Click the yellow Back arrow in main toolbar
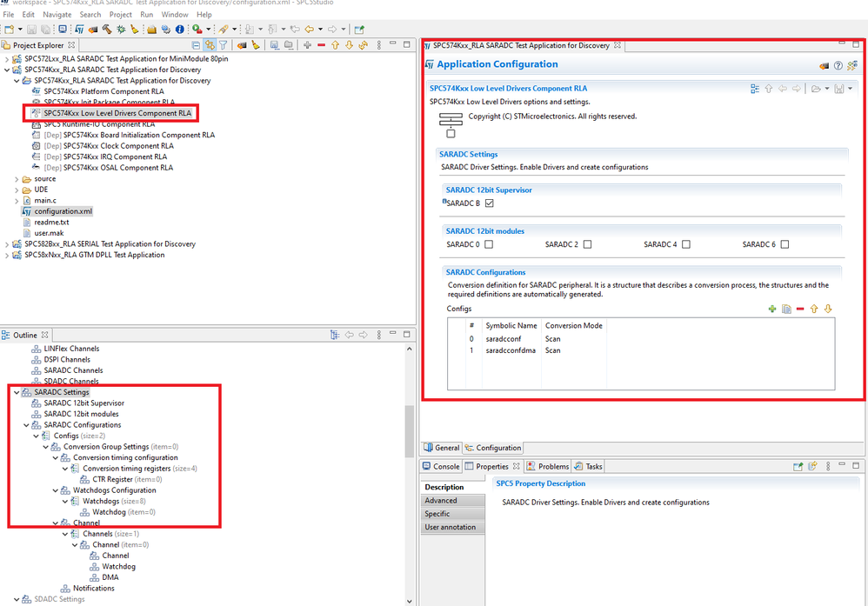The image size is (868, 606). pyautogui.click(x=310, y=30)
